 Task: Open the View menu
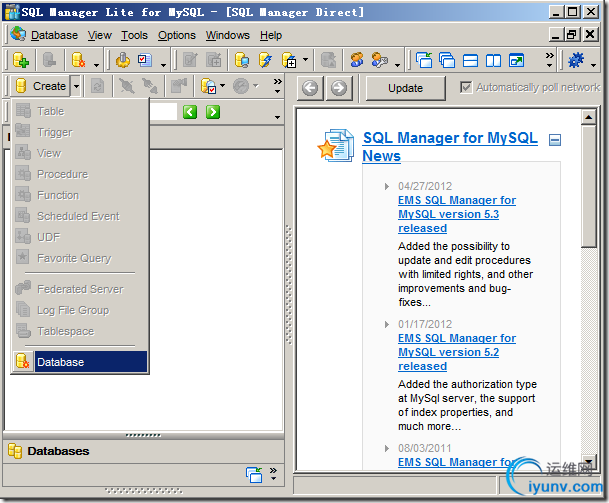(x=99, y=35)
